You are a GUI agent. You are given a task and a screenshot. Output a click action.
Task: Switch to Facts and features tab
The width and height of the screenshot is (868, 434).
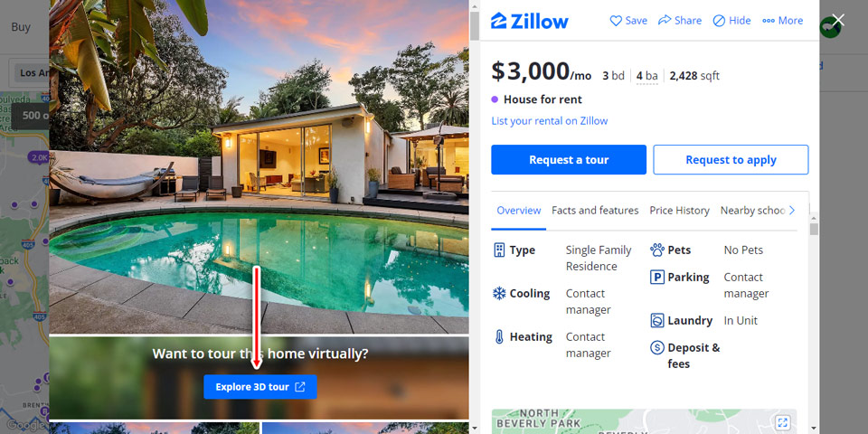click(595, 211)
